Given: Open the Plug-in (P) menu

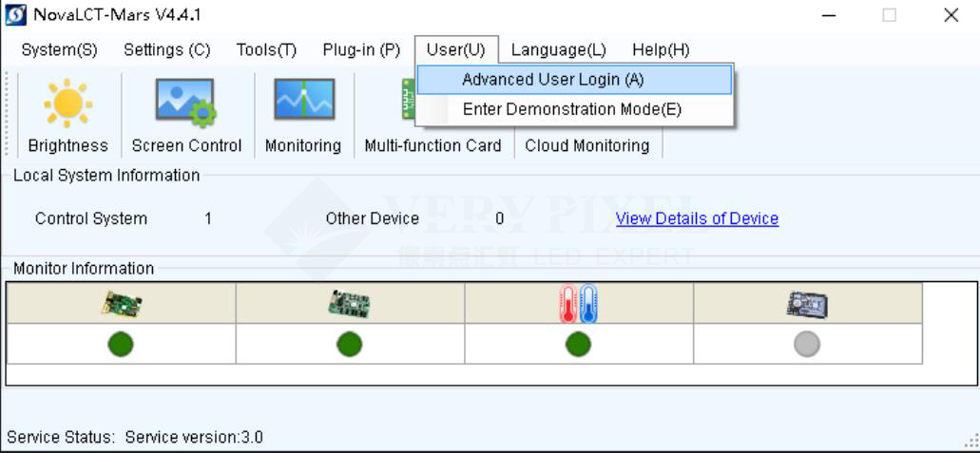Looking at the screenshot, I should pyautogui.click(x=361, y=50).
